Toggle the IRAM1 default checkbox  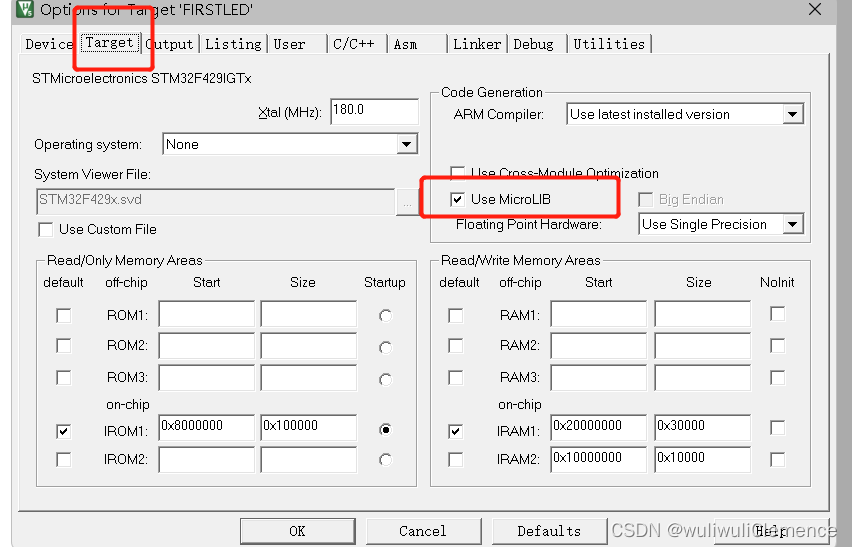455,432
